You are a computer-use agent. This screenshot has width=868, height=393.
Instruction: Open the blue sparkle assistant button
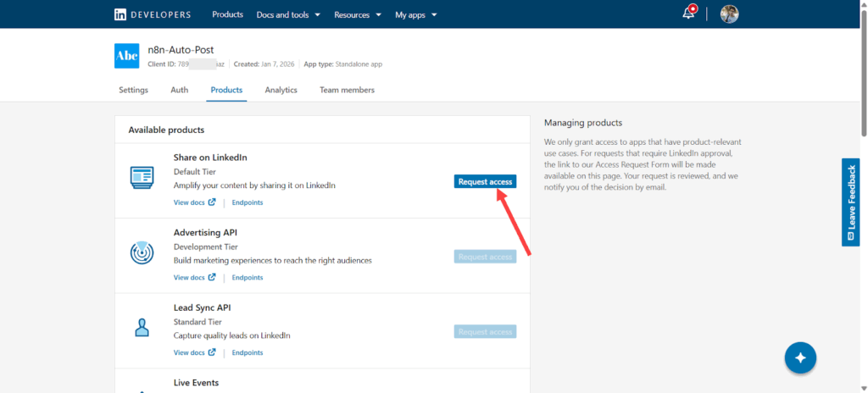(x=800, y=357)
